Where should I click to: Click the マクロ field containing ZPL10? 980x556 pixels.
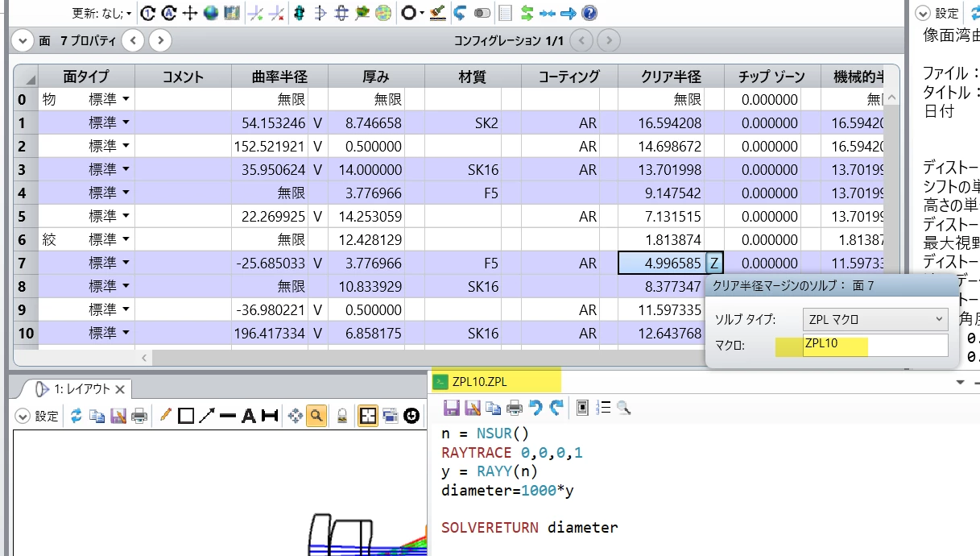(x=876, y=346)
